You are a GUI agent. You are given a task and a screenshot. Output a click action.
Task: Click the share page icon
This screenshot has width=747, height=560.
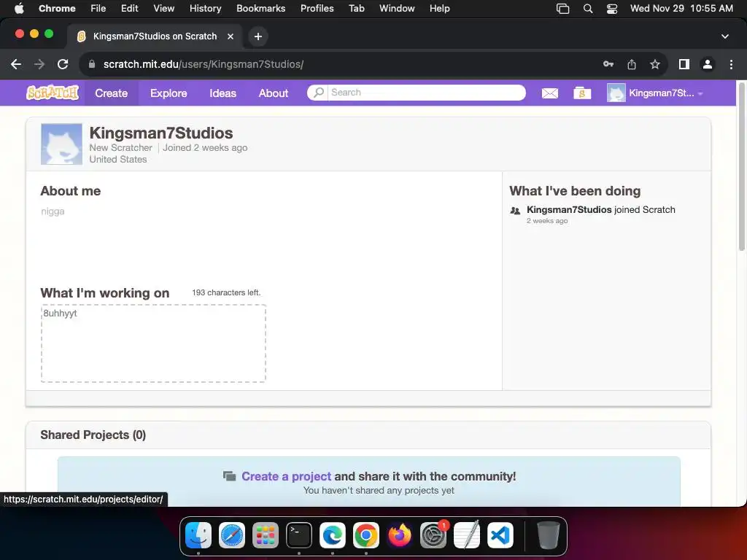click(x=632, y=64)
